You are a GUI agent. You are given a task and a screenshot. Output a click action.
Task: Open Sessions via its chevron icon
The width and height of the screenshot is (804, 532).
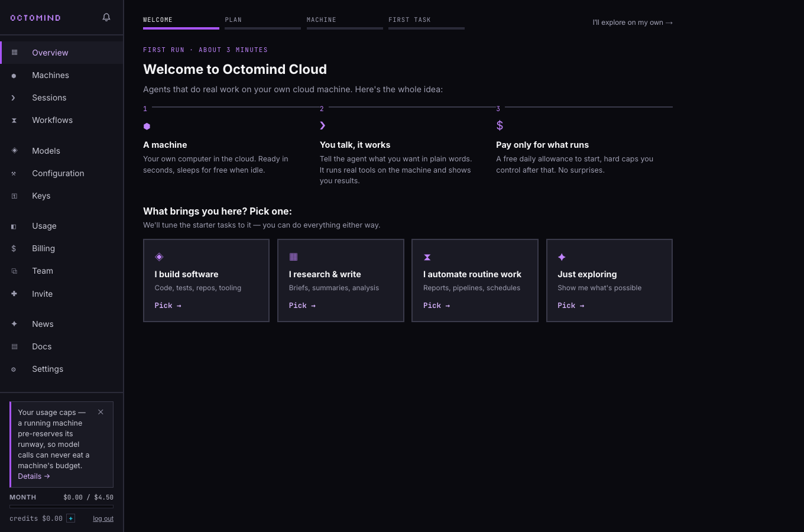pyautogui.click(x=14, y=98)
